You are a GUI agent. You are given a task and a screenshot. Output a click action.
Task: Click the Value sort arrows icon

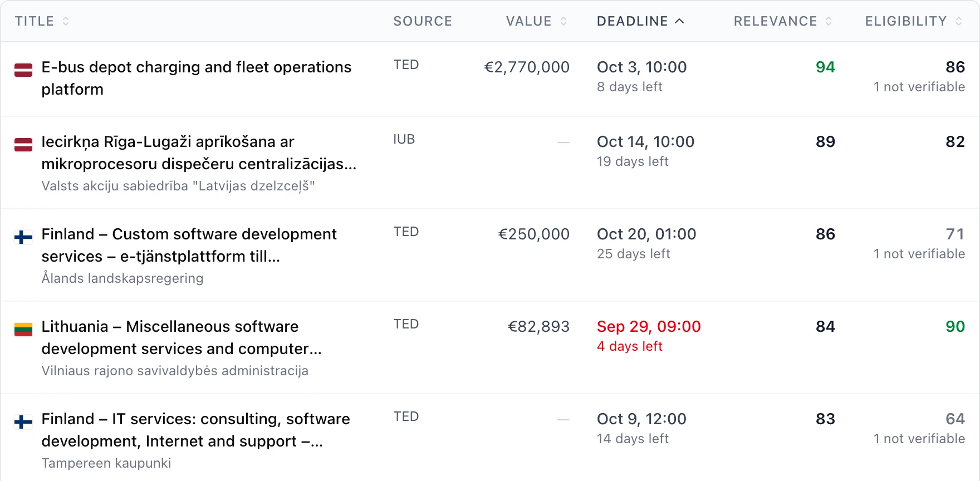point(563,21)
